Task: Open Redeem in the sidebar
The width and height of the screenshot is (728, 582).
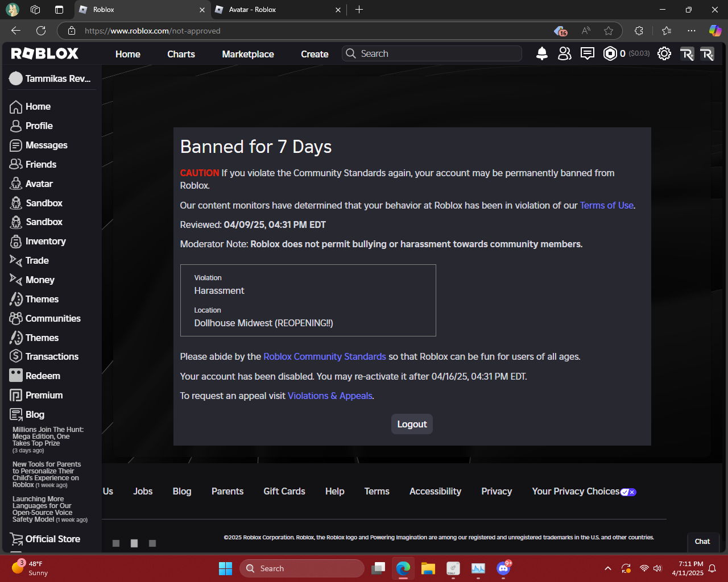Action: pyautogui.click(x=35, y=376)
